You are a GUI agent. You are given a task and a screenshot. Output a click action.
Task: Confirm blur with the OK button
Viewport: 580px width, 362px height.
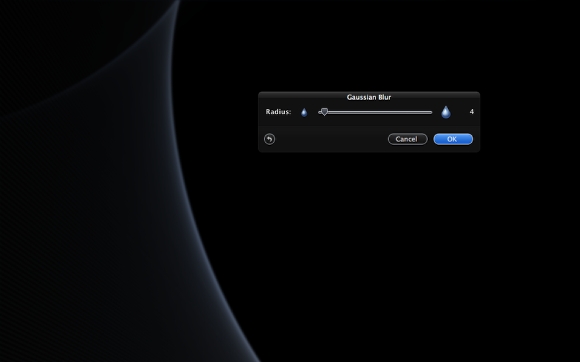453,139
